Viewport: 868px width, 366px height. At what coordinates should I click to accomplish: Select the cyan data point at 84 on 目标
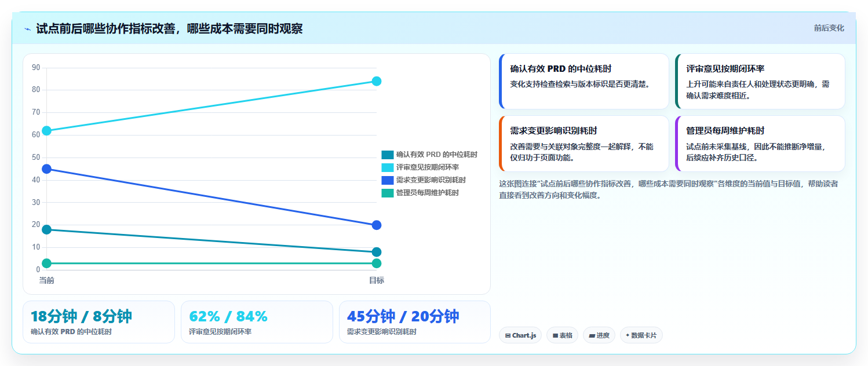[377, 81]
